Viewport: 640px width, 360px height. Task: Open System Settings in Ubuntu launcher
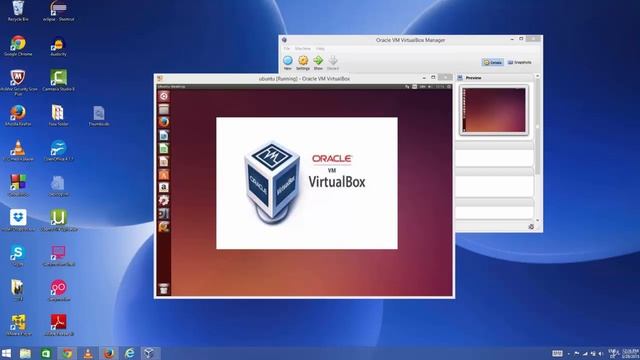tap(164, 200)
